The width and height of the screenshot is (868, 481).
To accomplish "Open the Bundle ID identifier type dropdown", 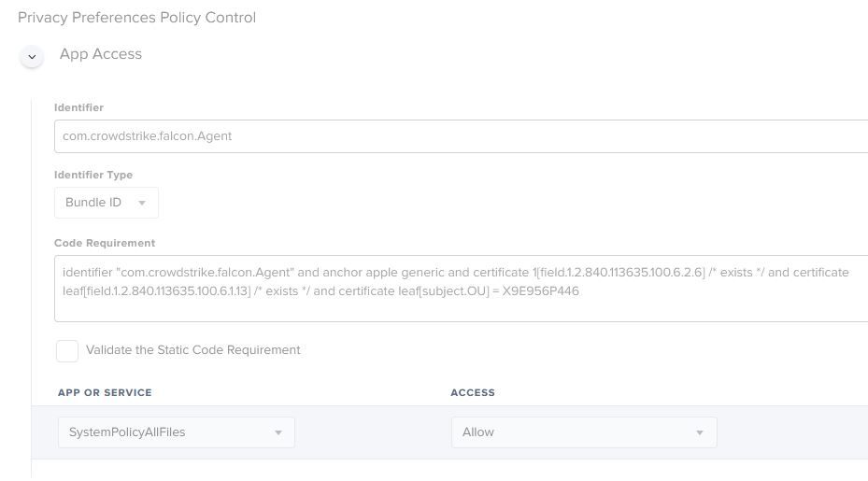I will [x=107, y=203].
